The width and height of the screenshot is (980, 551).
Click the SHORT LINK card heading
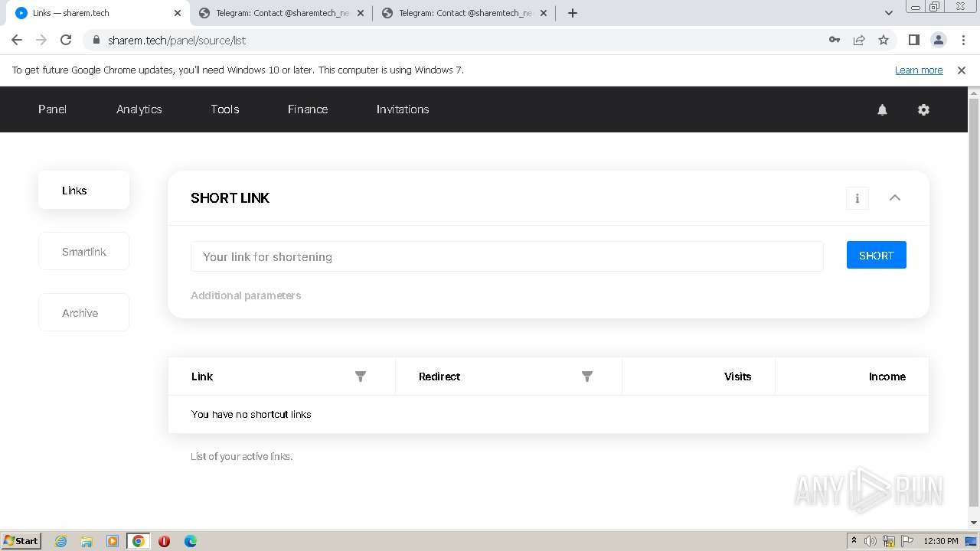point(230,197)
